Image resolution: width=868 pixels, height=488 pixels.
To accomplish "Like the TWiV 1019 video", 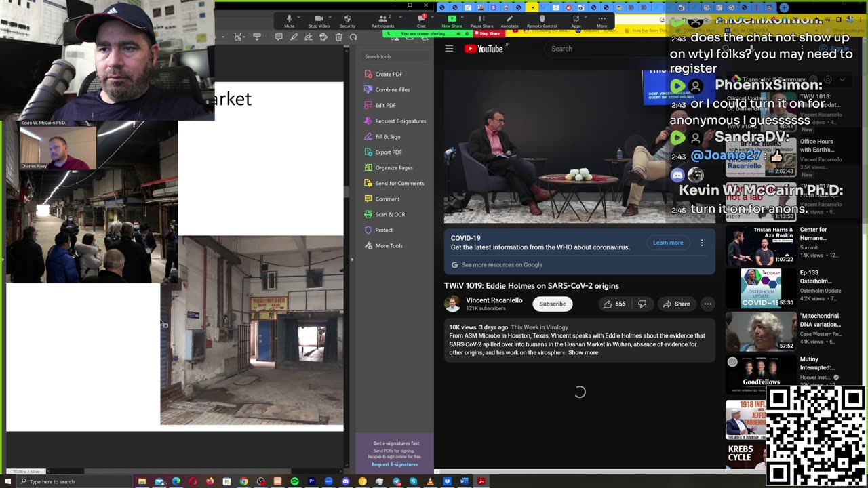I will (614, 304).
